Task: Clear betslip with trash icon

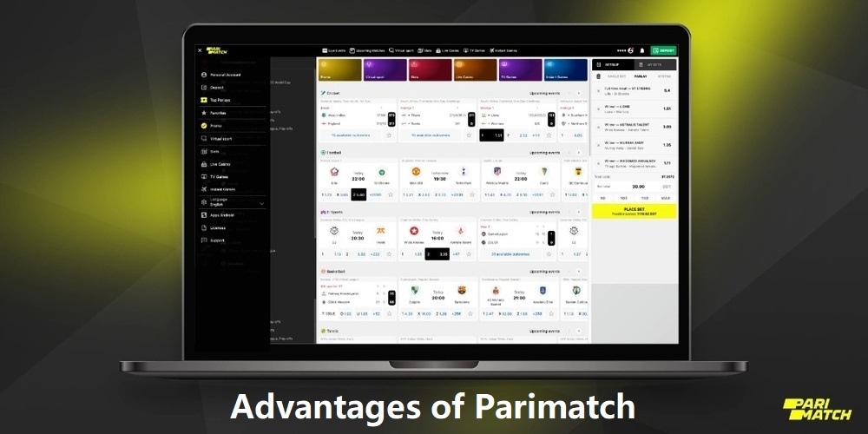Action: [598, 76]
